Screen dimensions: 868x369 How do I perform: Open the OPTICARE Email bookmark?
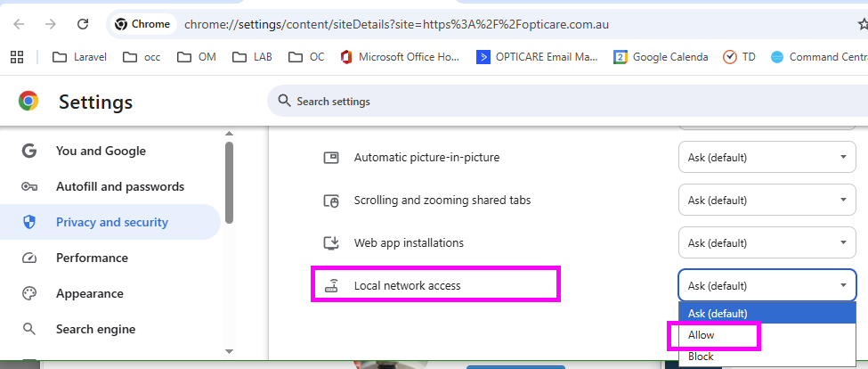pyautogui.click(x=538, y=57)
